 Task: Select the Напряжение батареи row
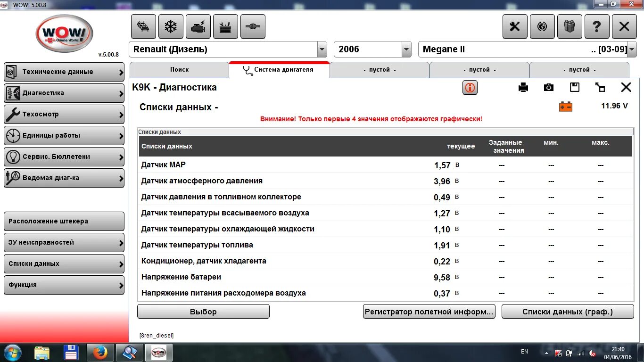[x=386, y=277]
